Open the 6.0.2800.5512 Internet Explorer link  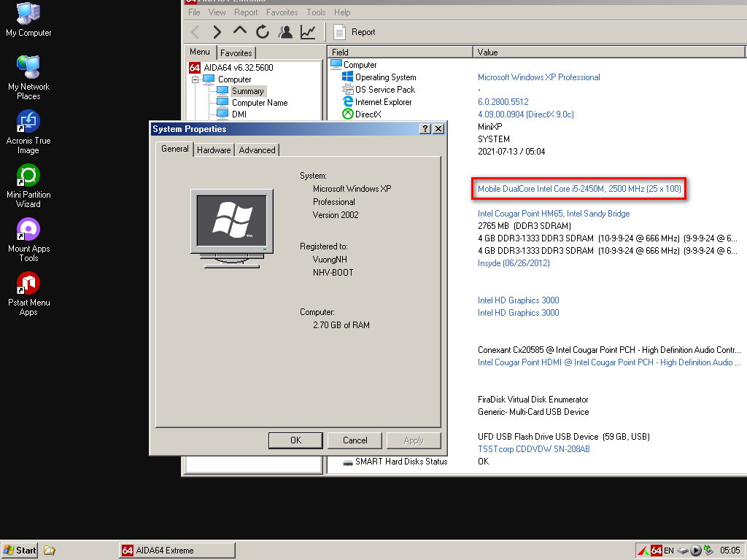(503, 102)
